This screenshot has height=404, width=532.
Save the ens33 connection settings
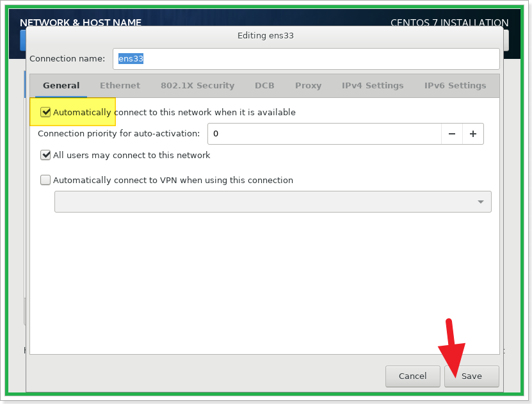472,376
